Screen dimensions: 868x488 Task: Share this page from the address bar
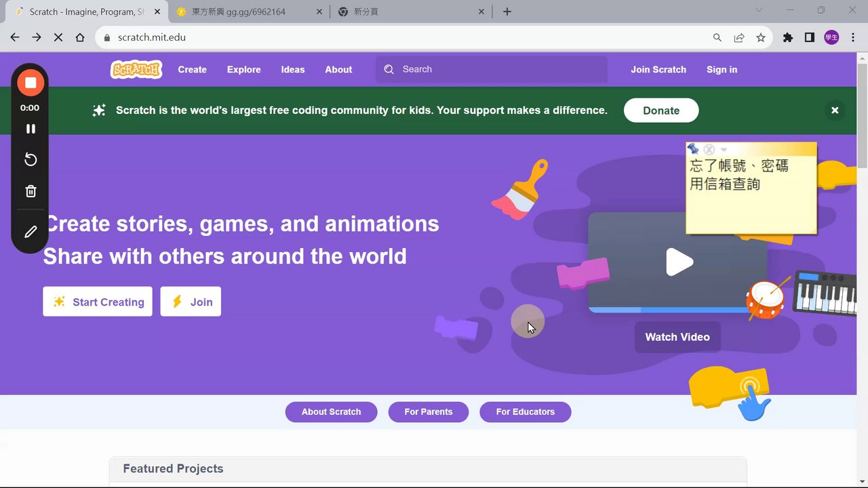[739, 37]
